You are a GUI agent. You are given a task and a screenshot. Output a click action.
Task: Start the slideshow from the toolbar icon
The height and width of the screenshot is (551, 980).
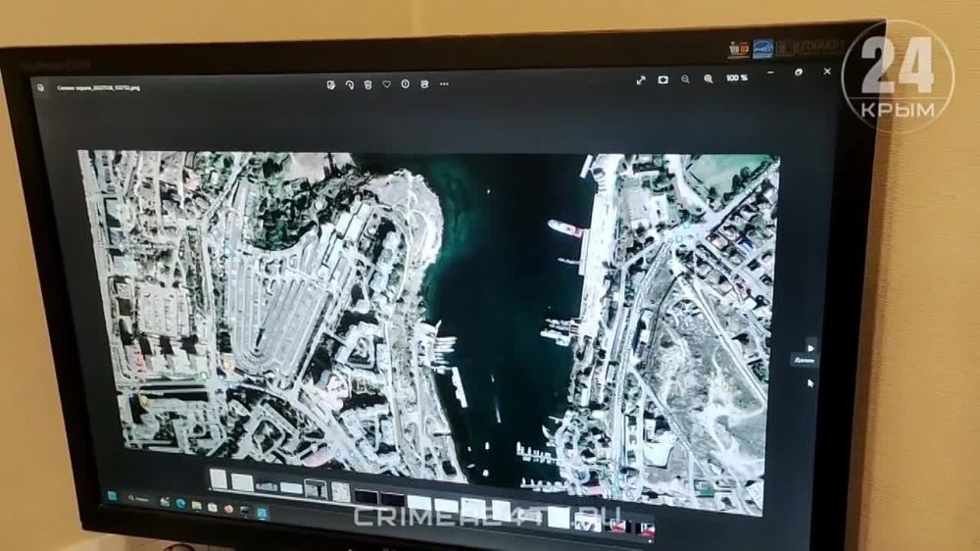(x=663, y=79)
